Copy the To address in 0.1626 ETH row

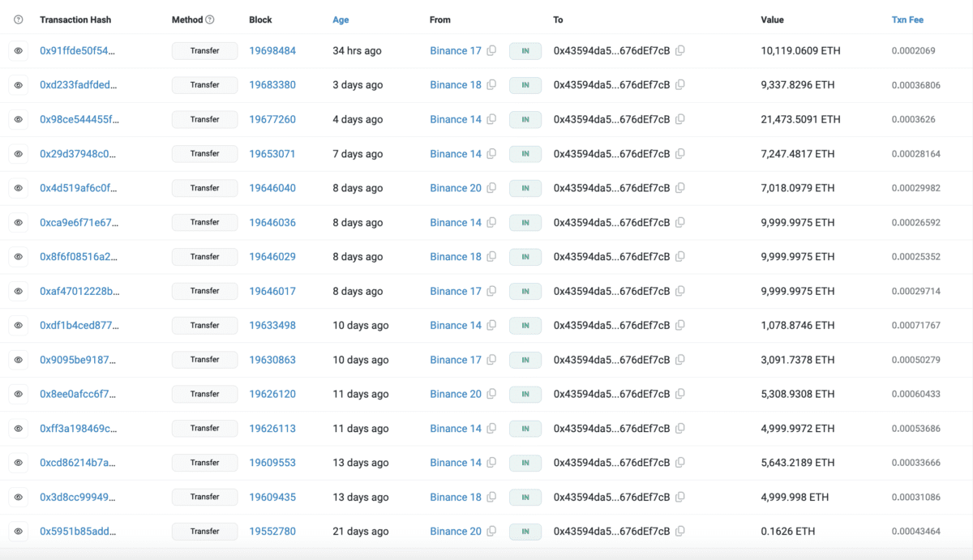tap(680, 532)
